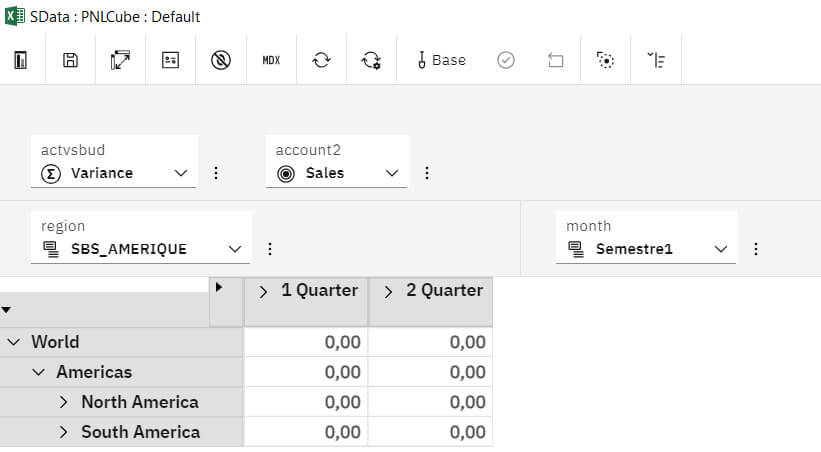Click the commit checkmark icon
821x452 pixels.
click(x=506, y=60)
